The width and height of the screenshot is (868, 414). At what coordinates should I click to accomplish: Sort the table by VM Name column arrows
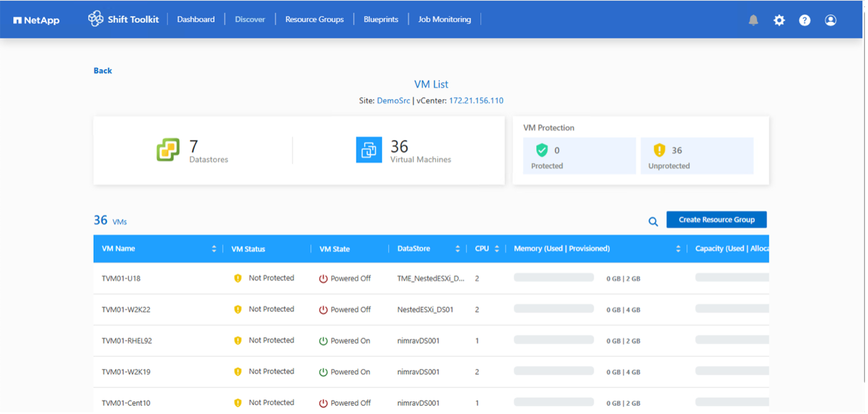point(214,249)
